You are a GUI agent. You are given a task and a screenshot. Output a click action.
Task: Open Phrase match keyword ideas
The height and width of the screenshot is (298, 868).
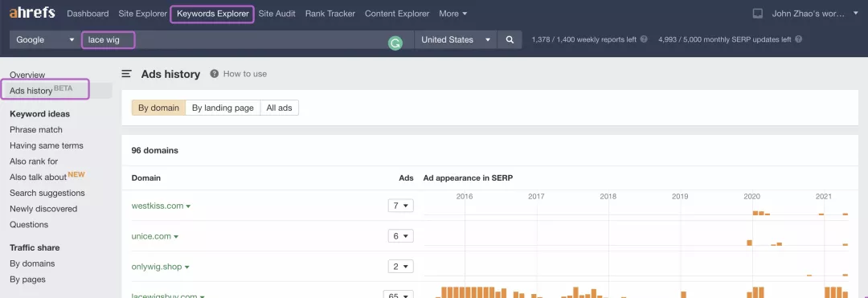point(36,130)
